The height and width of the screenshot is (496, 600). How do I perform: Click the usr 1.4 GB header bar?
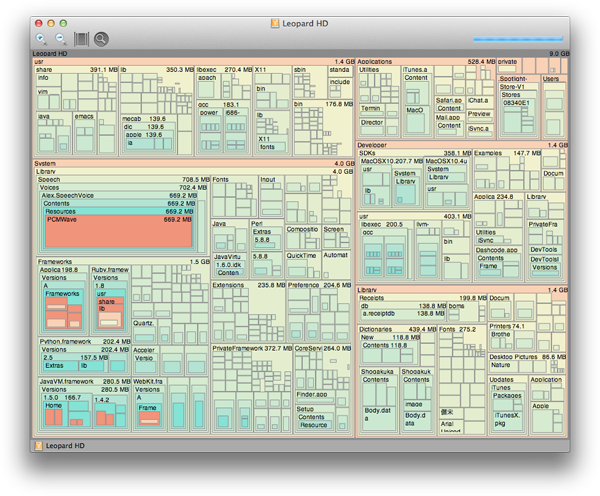pos(194,62)
